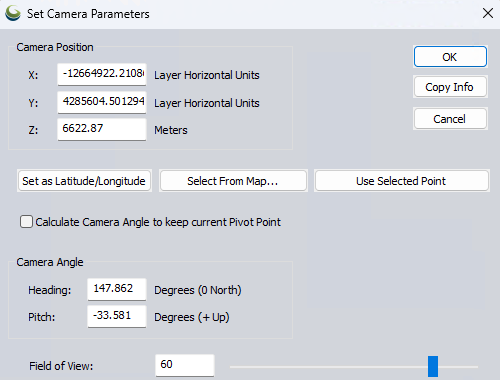Click the Camera Angle group label
Image resolution: width=500 pixels, height=380 pixels.
coord(50,262)
